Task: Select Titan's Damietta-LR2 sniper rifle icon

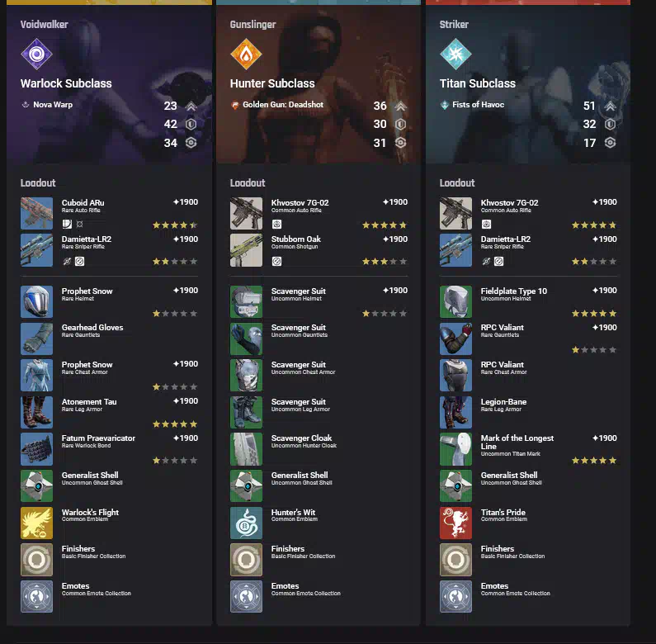Action: pos(456,250)
